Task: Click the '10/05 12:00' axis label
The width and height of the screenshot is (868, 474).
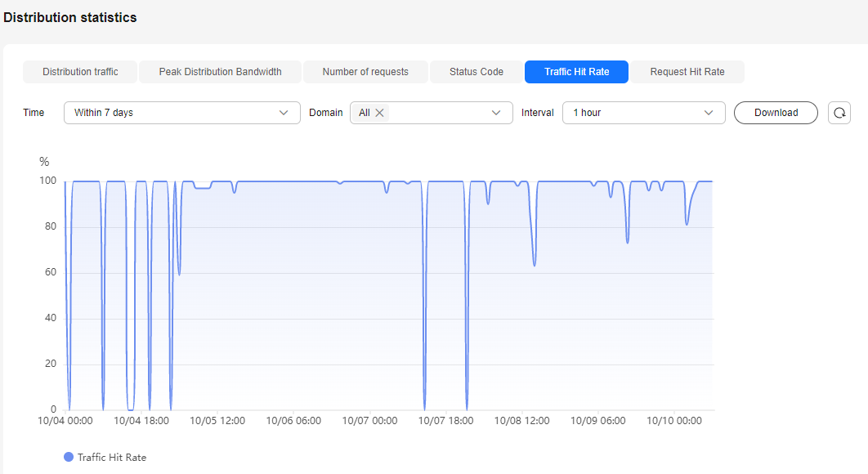Action: tap(217, 421)
